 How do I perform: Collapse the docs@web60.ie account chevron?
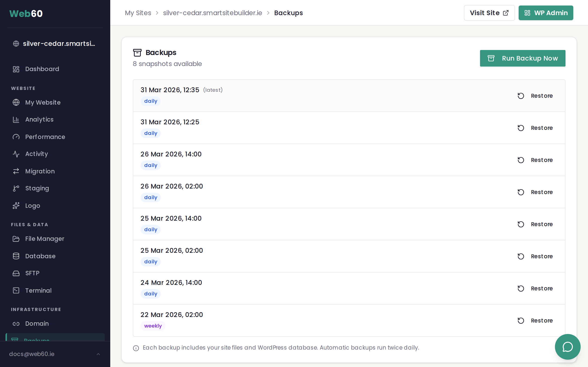pos(98,354)
